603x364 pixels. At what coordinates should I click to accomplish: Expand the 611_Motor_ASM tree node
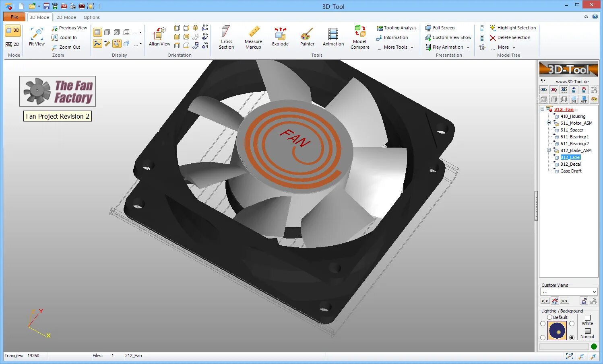(549, 123)
